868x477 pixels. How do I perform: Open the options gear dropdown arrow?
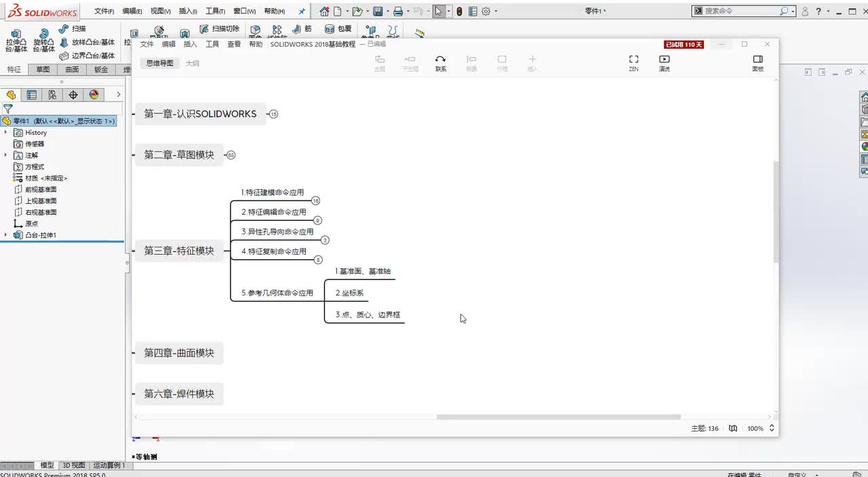pyautogui.click(x=496, y=11)
